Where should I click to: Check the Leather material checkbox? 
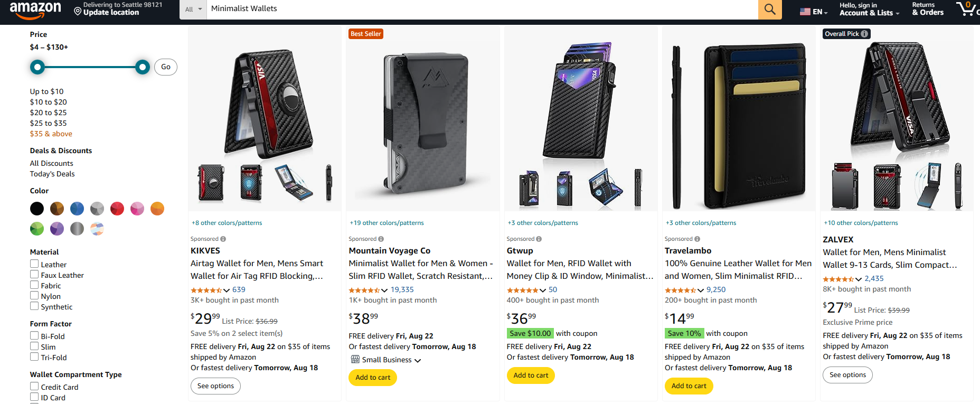click(34, 264)
